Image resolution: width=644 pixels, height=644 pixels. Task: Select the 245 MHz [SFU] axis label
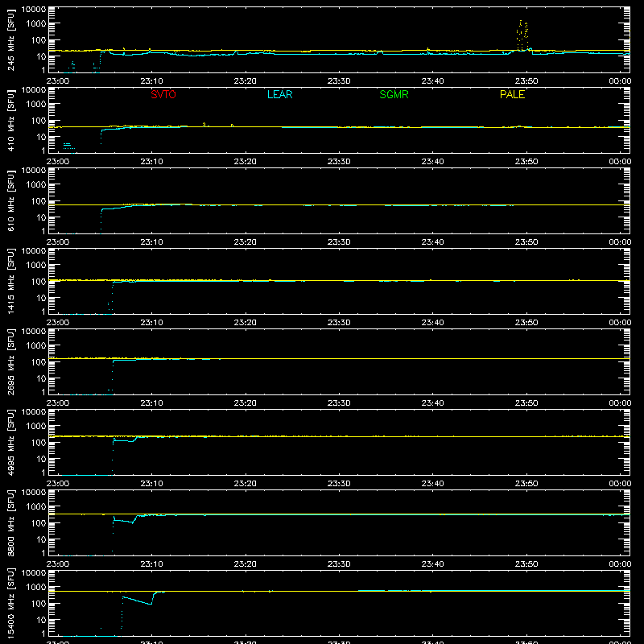pos(11,39)
